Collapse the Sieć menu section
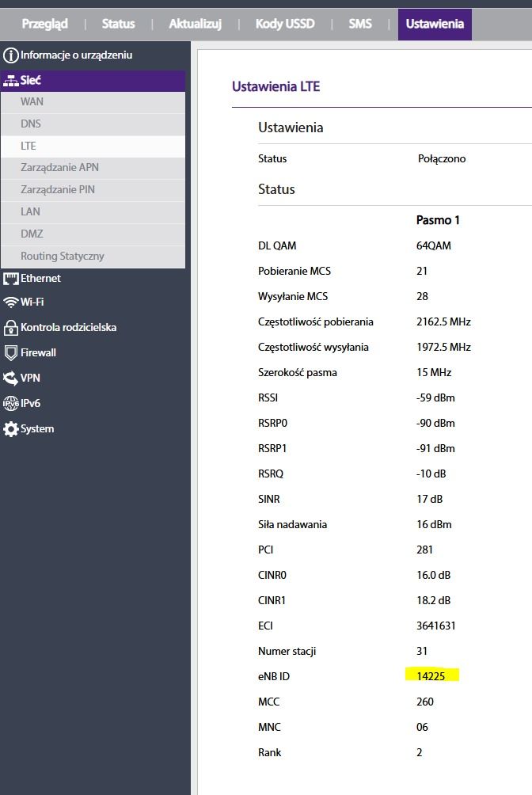532x795 pixels. [x=93, y=81]
